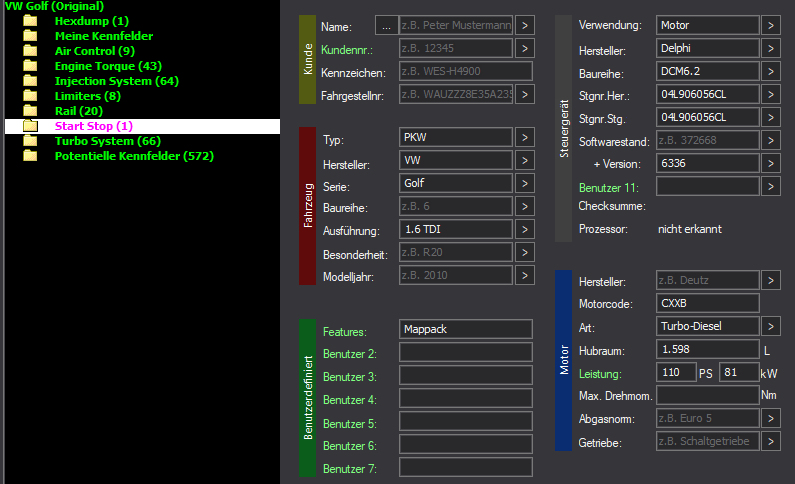Open the Steuergerät Hersteller arrow next to Delphi
The image size is (795, 484).
tap(771, 49)
